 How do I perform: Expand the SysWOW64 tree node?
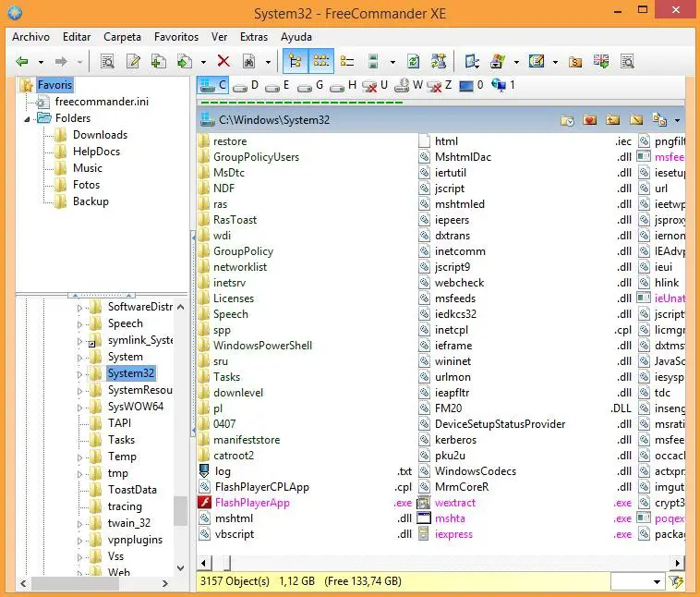coord(79,408)
